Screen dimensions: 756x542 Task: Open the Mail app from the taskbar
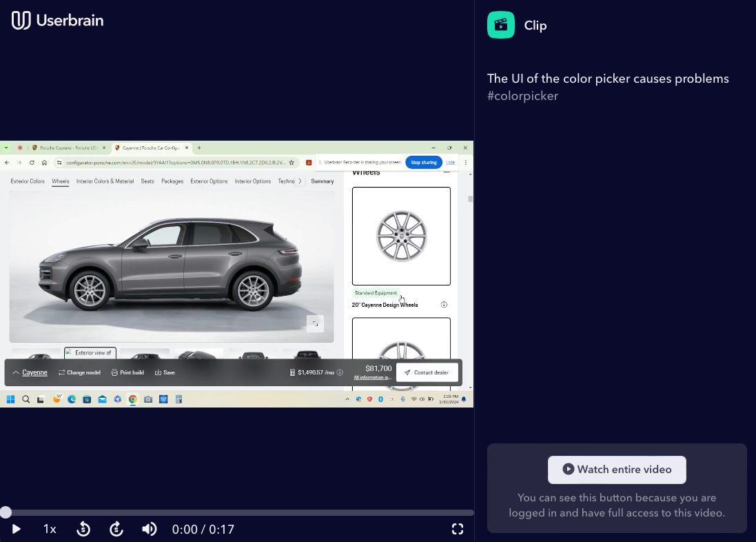102,399
